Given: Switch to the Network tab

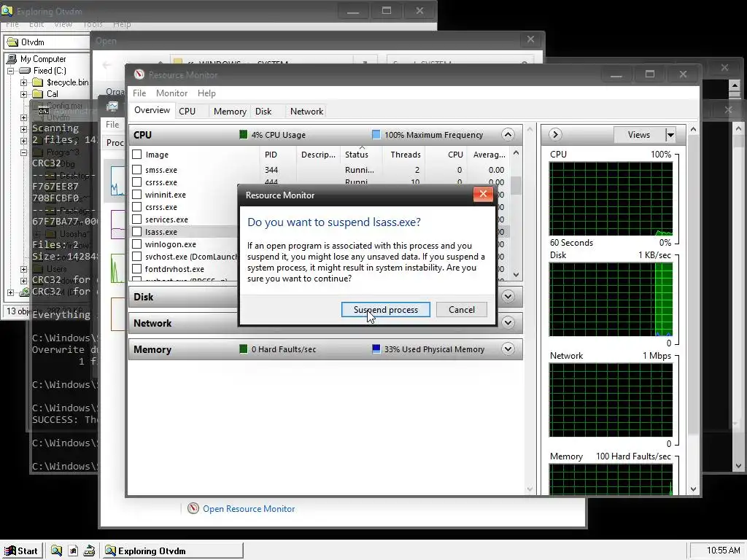Looking at the screenshot, I should (306, 111).
